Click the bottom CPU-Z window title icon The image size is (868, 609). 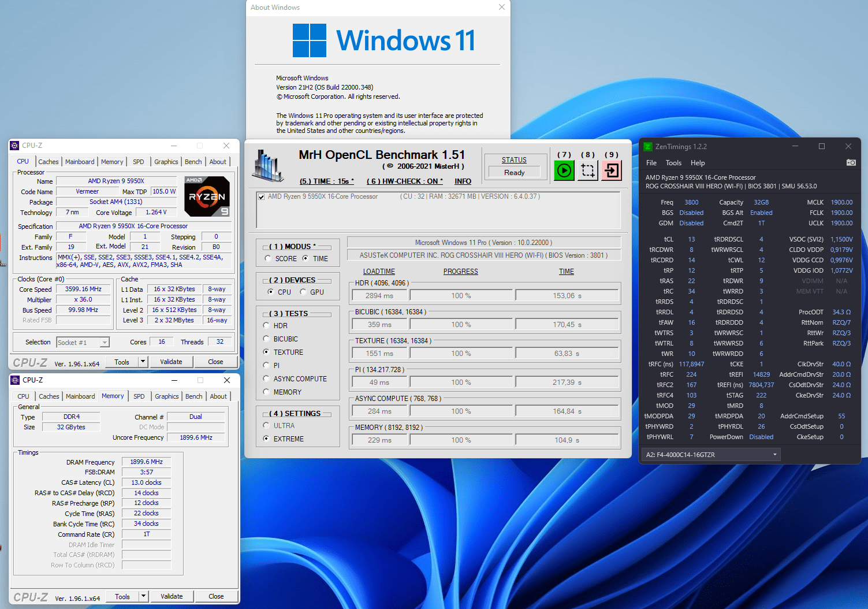pos(16,380)
